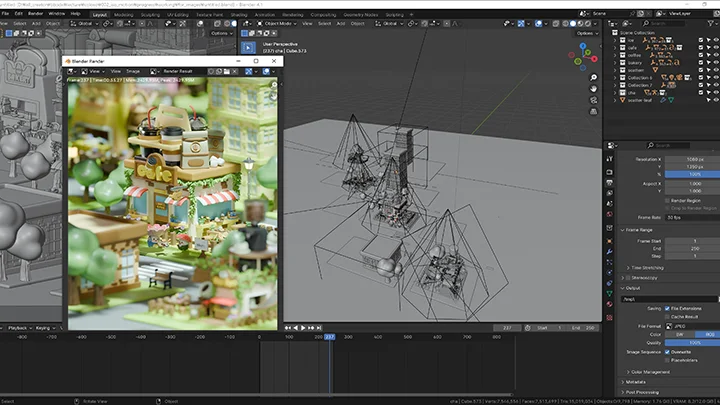720x405 pixels.
Task: Hide the 'cafe' collection with eye icon
Action: coord(716,47)
